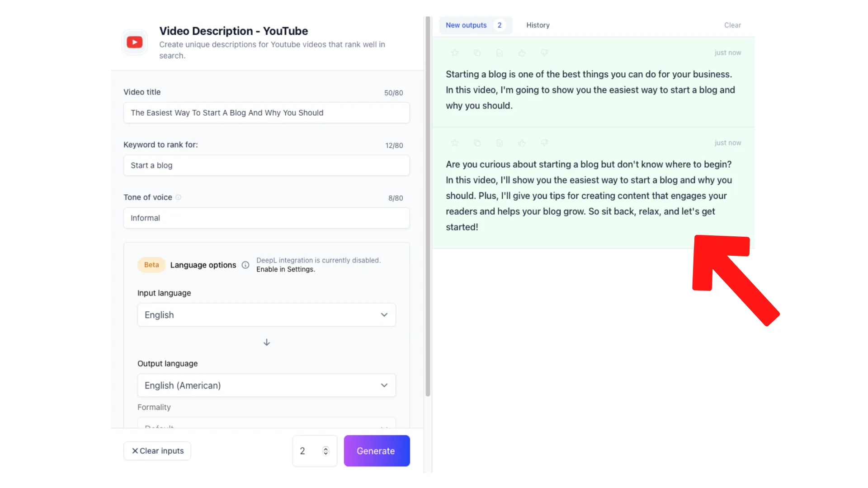Save the first output to a document
This screenshot has height=488, width=868.
500,52
